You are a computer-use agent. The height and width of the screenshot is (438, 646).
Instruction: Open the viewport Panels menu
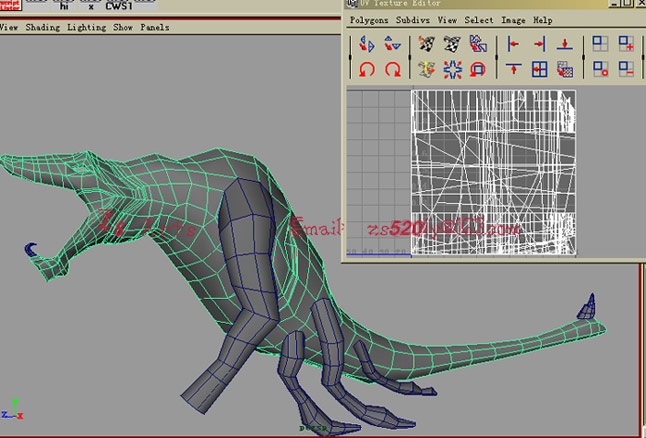(155, 27)
